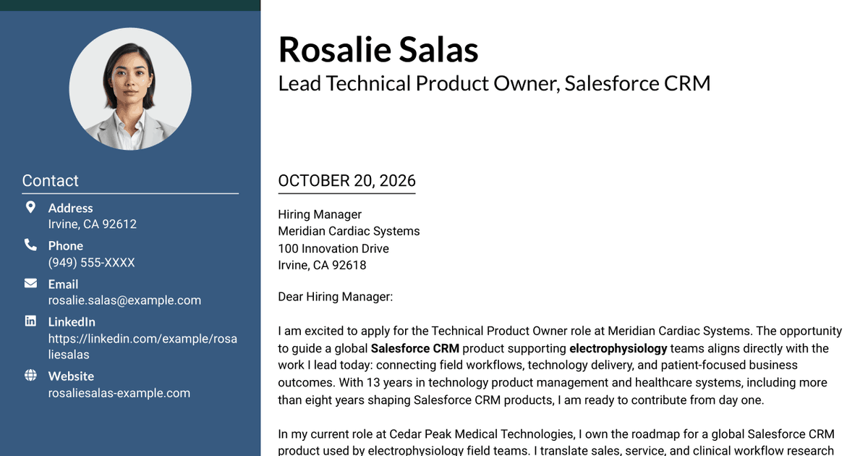The image size is (868, 456).
Task: Select the 'LinkedIn' label
Action: (72, 322)
